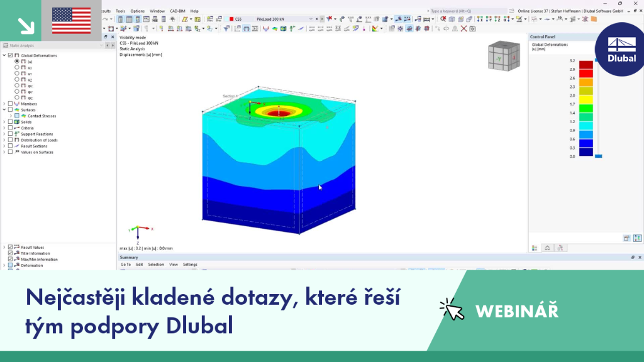Click the red X delete results icon

pyautogui.click(x=464, y=29)
